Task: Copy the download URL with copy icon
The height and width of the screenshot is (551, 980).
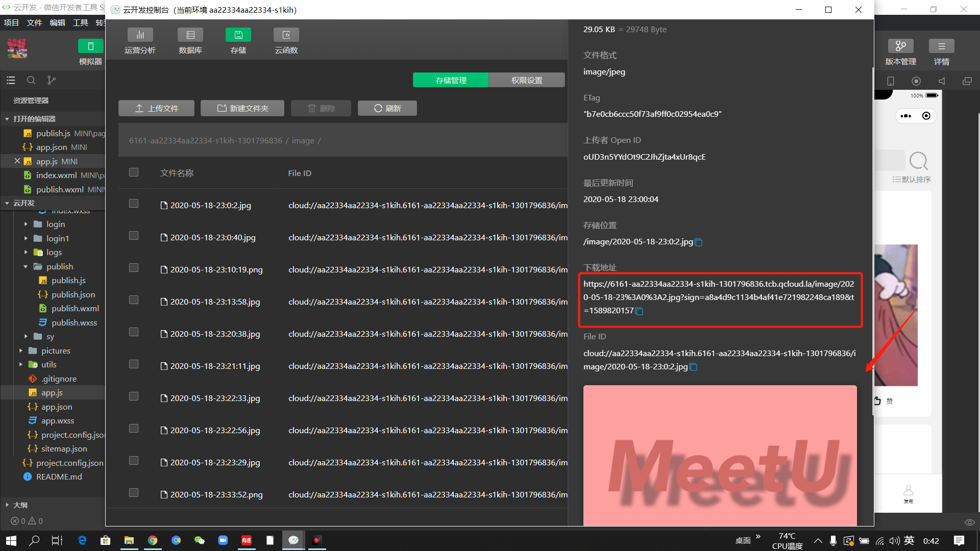Action: pos(639,311)
